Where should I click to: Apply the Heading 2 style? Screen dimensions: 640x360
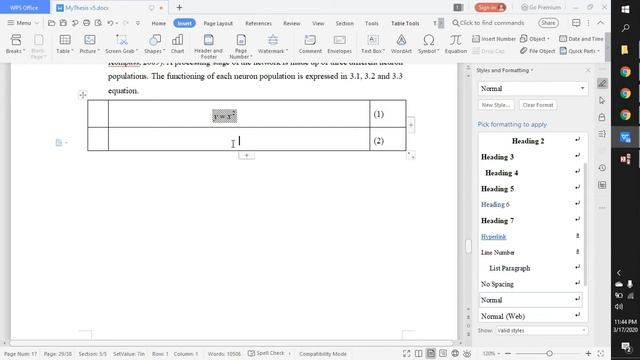(531, 141)
